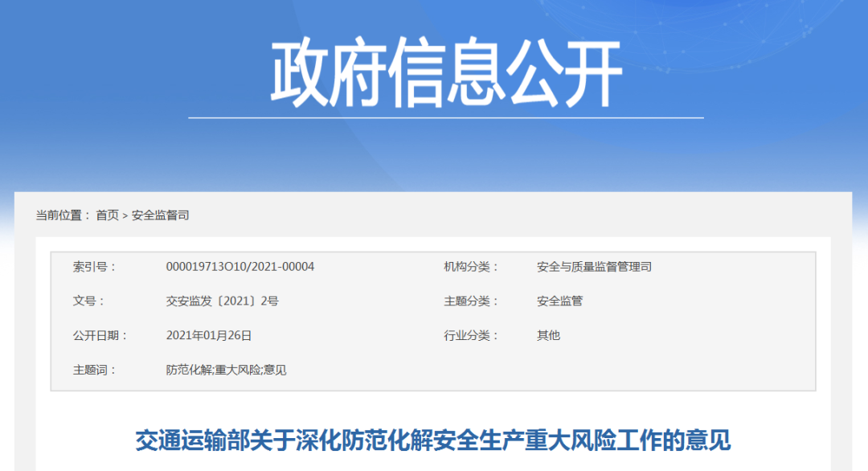Screen dimensions: 868x471
Task: Select the topic value 安全监管
Action: (559, 301)
